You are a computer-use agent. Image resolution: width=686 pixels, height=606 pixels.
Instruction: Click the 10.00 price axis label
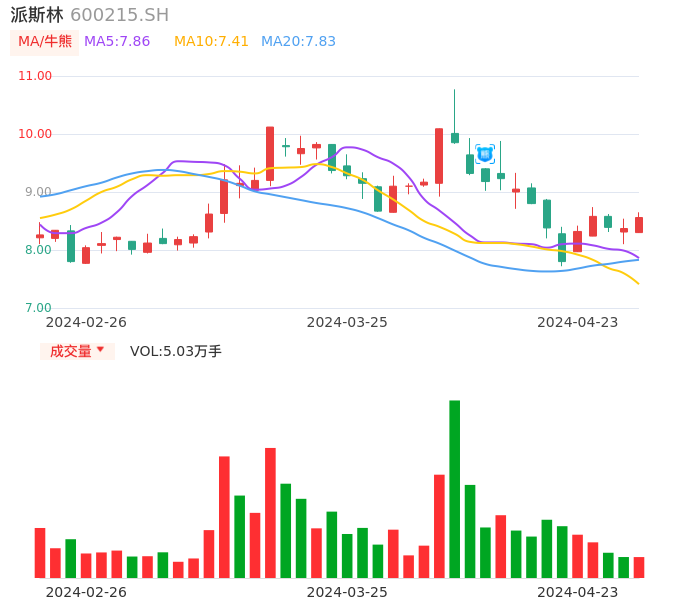coord(35,134)
